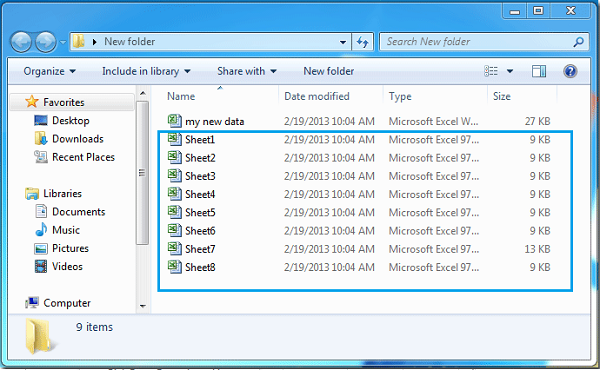This screenshot has height=370, width=600.
Task: Expand the Share with menu
Action: [247, 71]
